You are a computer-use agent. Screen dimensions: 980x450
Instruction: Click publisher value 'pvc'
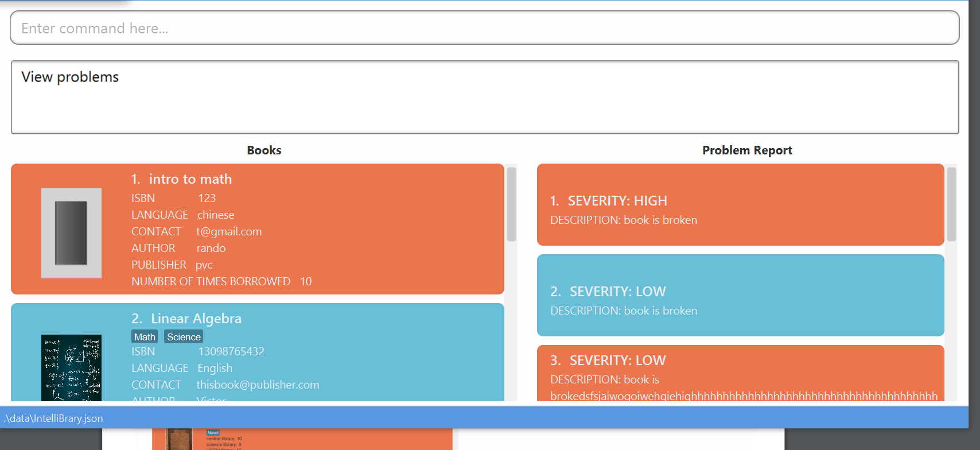[x=204, y=265]
